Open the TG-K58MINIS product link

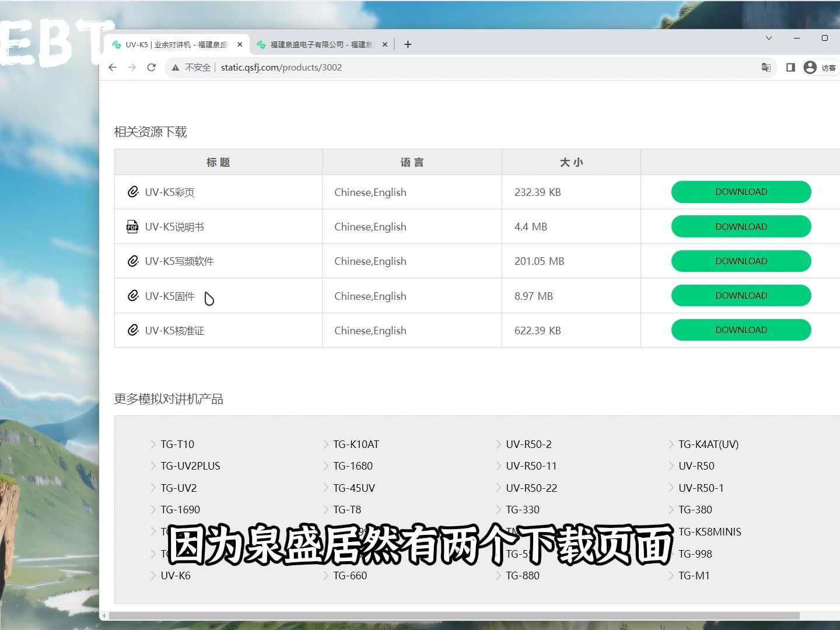[x=710, y=532]
